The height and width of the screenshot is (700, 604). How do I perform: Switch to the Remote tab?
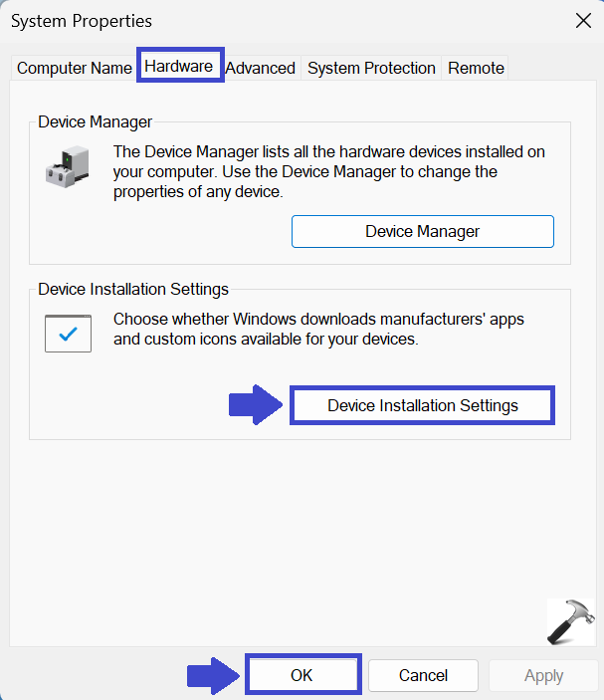pyautogui.click(x=476, y=68)
